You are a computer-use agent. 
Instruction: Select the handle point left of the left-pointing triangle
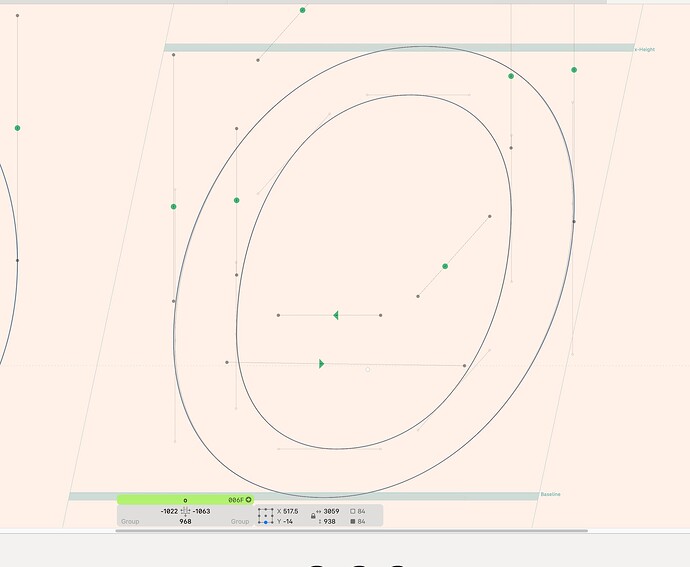point(278,315)
